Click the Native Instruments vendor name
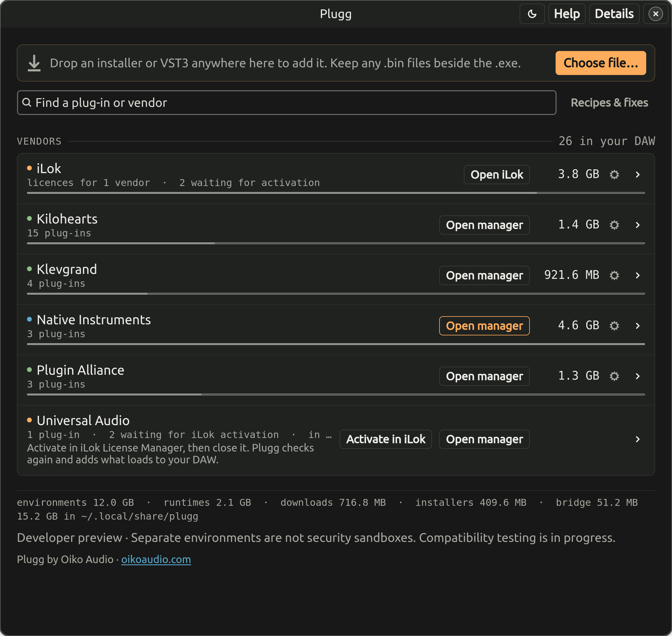 tap(94, 320)
